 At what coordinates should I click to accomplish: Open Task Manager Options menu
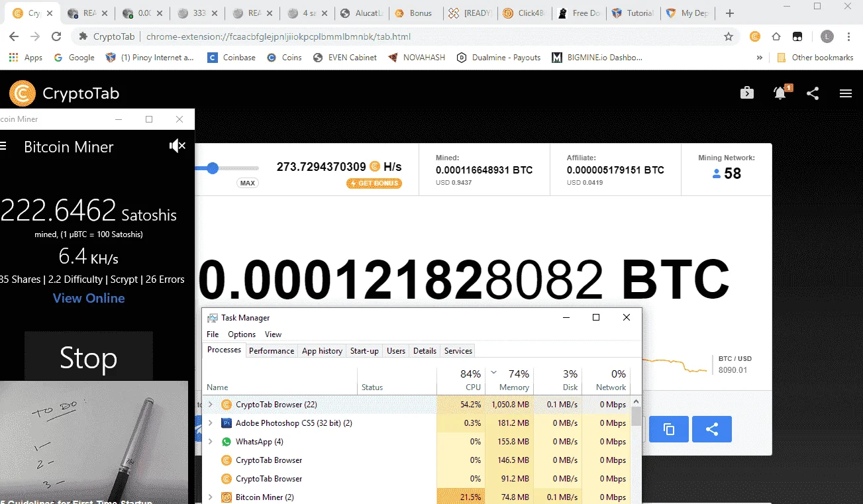(242, 334)
